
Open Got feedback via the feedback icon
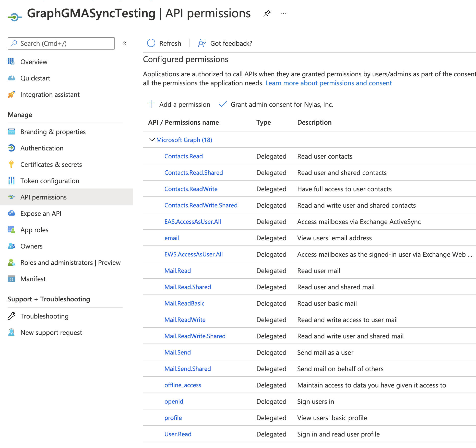pyautogui.click(x=202, y=43)
